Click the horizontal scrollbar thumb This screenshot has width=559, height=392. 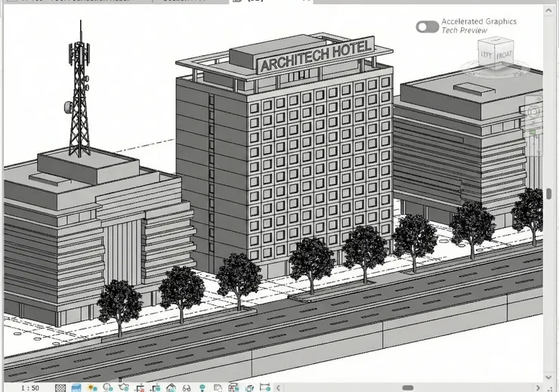point(408,387)
